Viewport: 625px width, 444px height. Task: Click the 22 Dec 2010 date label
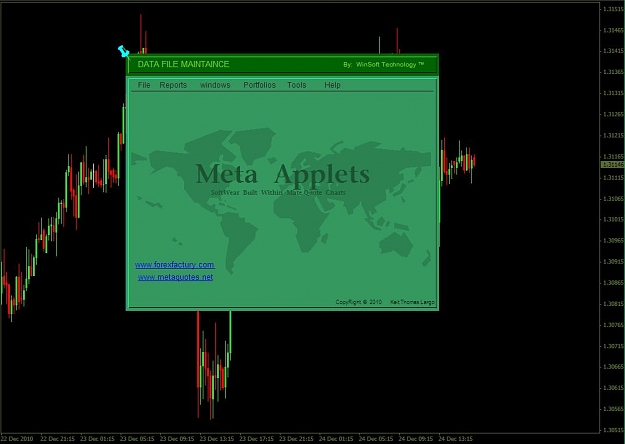coord(17,439)
